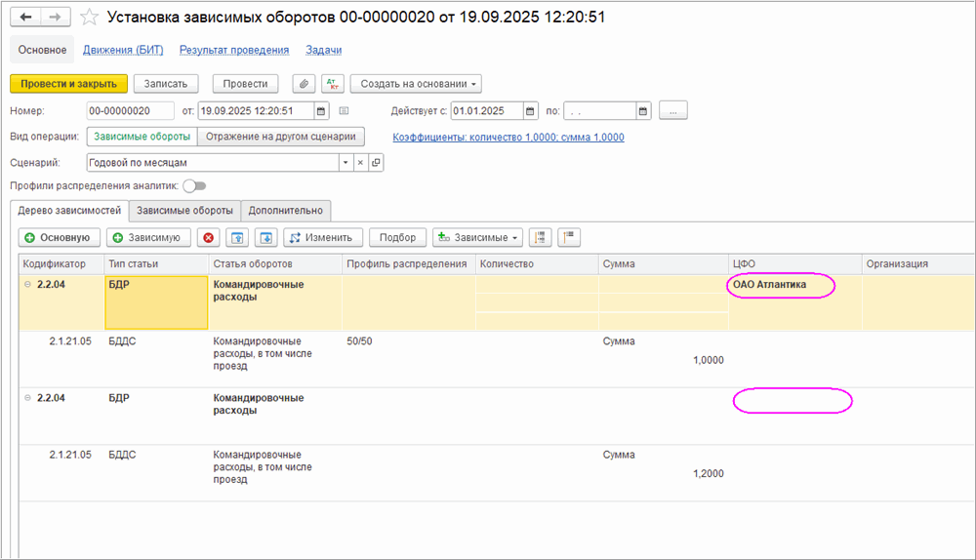The image size is (976, 560).
Task: Click the move row down icon
Action: (x=265, y=237)
